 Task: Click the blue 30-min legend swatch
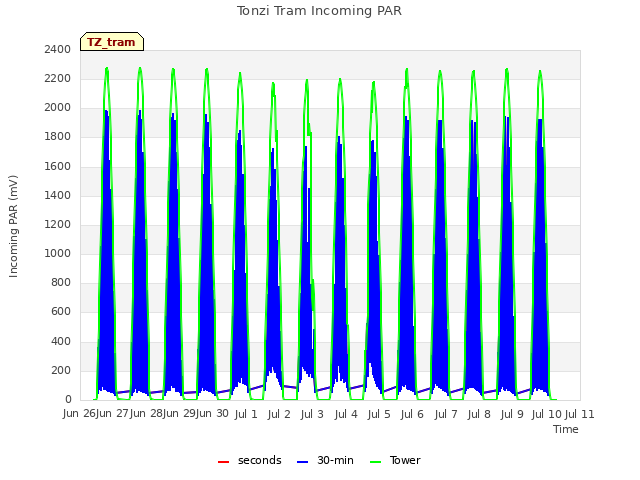[x=302, y=462]
